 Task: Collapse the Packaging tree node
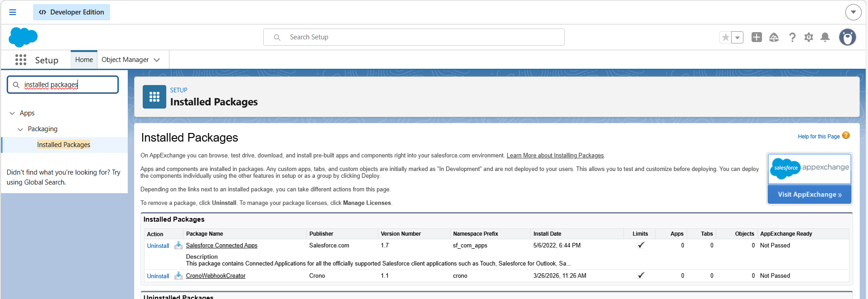click(x=20, y=129)
